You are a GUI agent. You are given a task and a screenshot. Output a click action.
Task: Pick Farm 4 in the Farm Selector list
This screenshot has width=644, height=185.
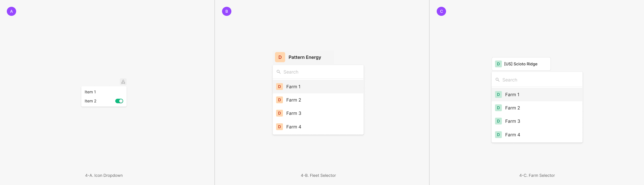click(513, 135)
